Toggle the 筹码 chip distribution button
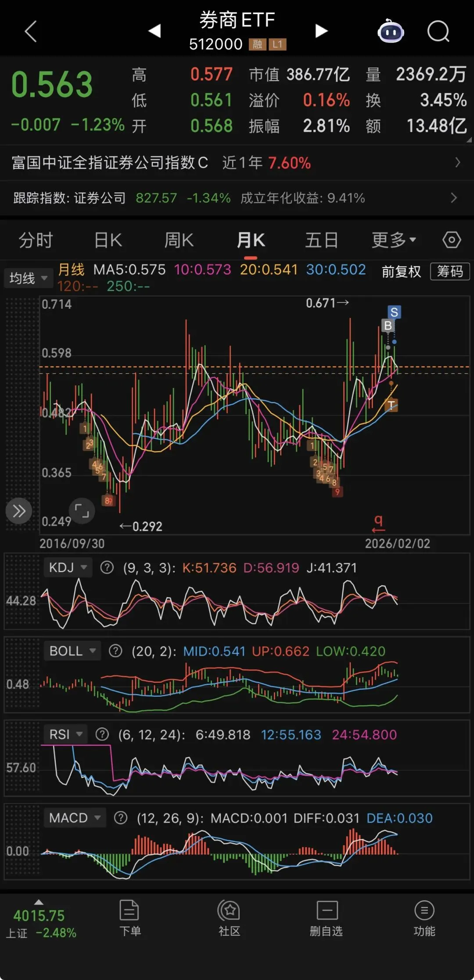474x980 pixels. pyautogui.click(x=450, y=271)
